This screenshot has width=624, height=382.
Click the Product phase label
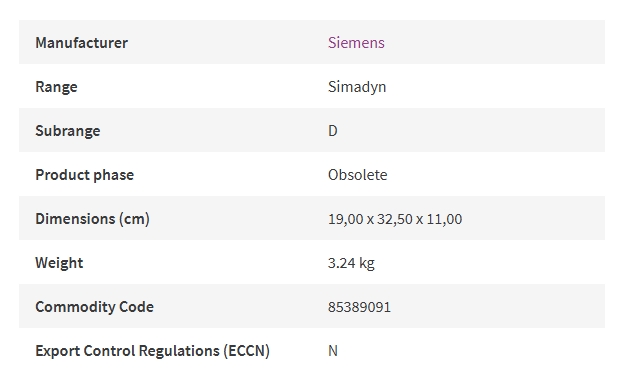84,175
